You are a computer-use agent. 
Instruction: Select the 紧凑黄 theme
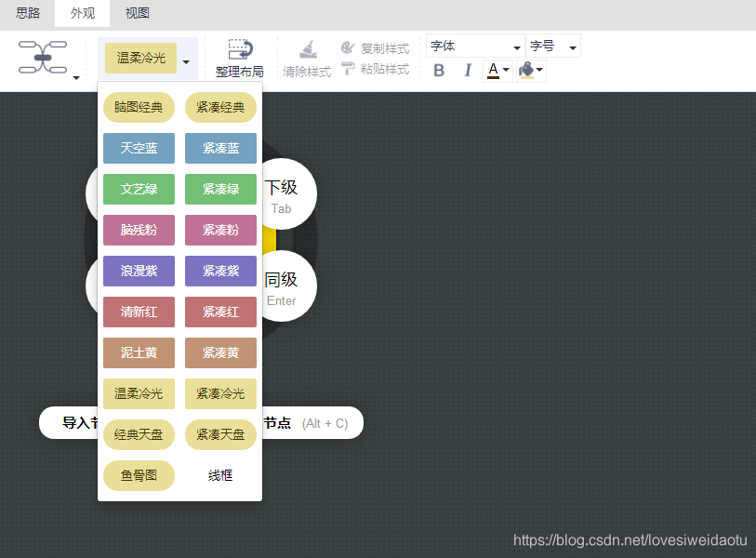[220, 353]
